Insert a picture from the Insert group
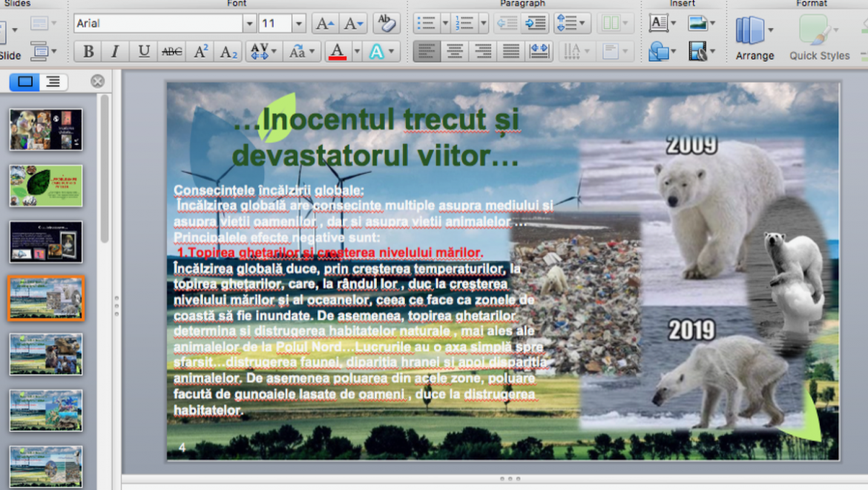Image resolution: width=868 pixels, height=490 pixels. (699, 22)
